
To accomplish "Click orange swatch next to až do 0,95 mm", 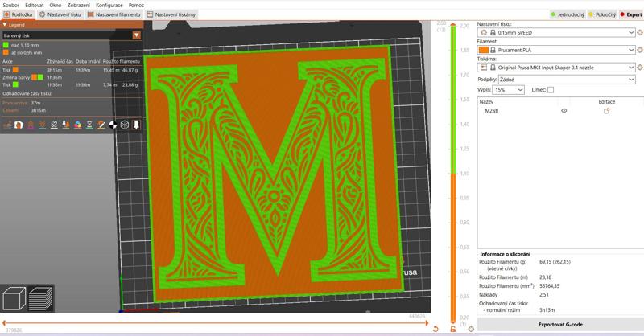I will click(6, 52).
